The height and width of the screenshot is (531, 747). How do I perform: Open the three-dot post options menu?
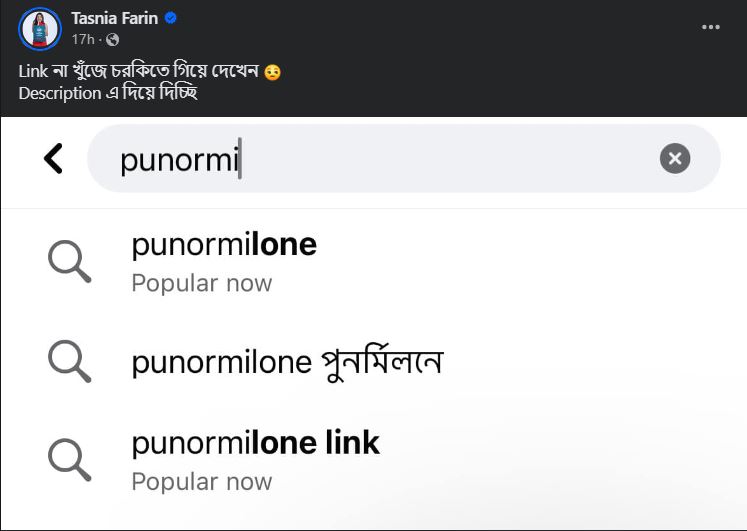tap(710, 27)
